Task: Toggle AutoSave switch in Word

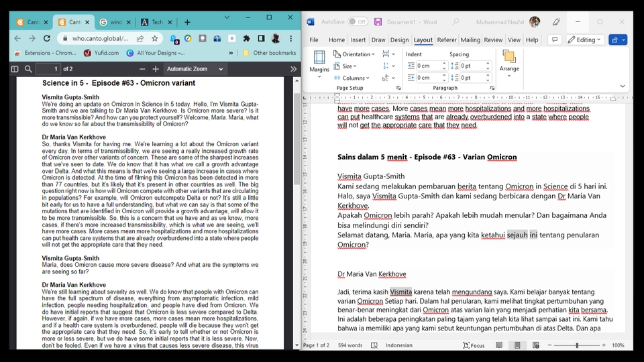Action: (x=358, y=21)
